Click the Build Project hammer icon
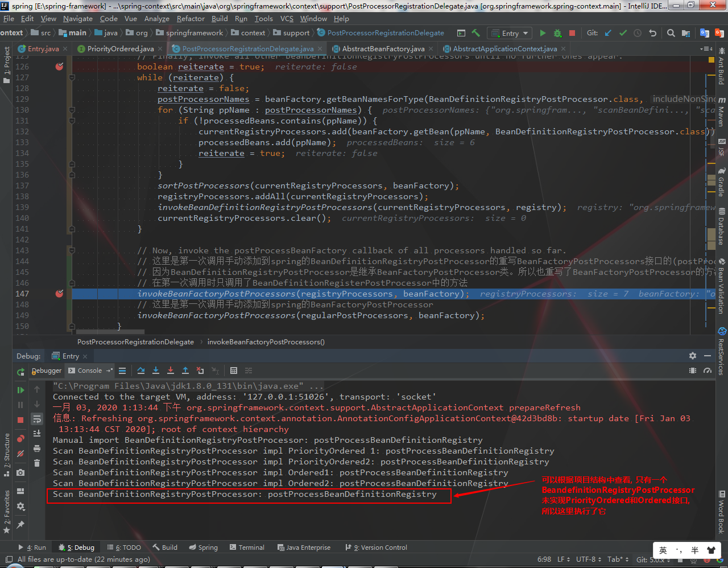This screenshot has width=728, height=568. click(x=475, y=33)
